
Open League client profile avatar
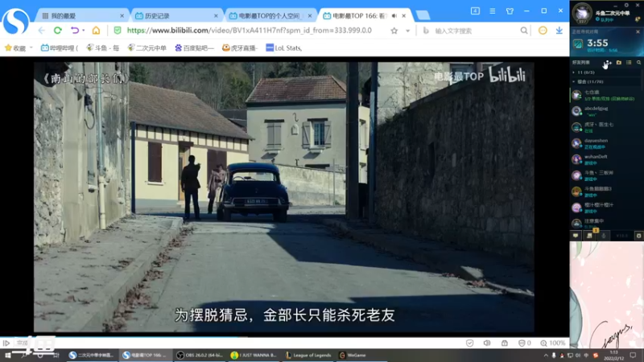582,13
